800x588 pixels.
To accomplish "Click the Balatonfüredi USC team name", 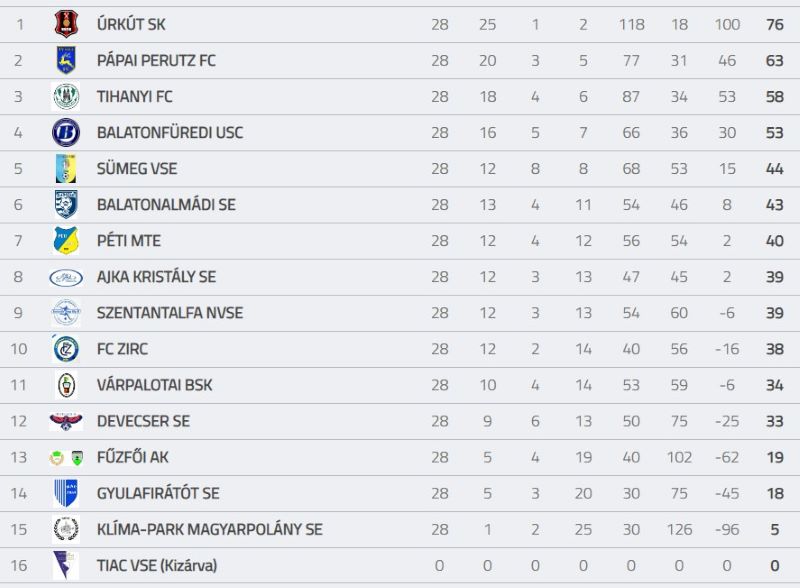I will coord(170,133).
